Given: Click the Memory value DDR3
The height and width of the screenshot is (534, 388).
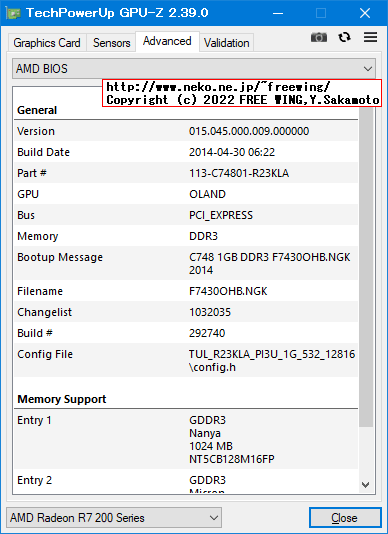Looking at the screenshot, I should click(x=203, y=236).
